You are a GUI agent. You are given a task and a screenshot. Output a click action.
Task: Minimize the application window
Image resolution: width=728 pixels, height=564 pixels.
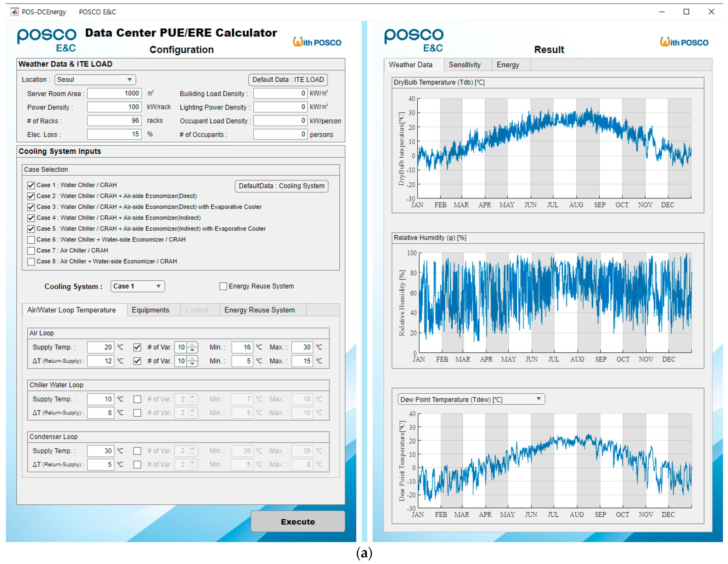tap(662, 12)
